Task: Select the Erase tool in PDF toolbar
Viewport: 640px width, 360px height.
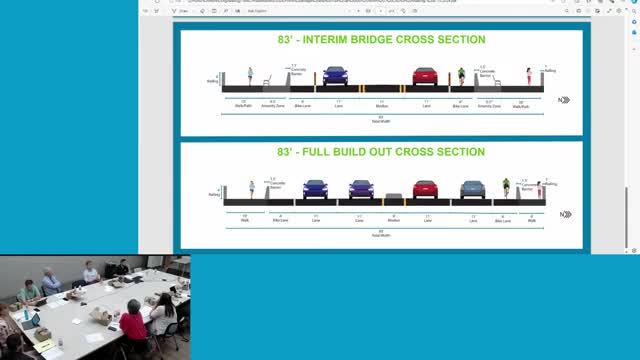Action: 202,11
